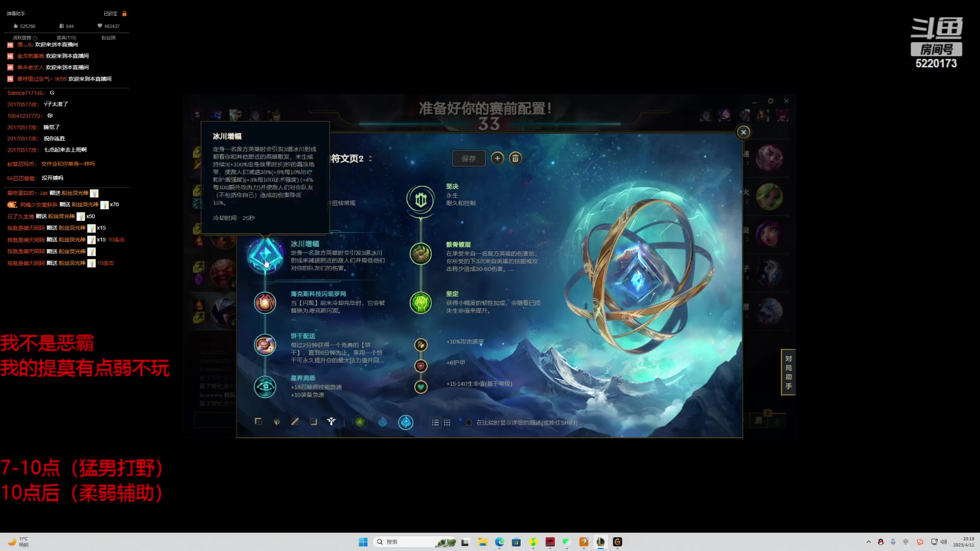Click the 保存 save button
Screen dimensions: 980x551
[x=468, y=159]
